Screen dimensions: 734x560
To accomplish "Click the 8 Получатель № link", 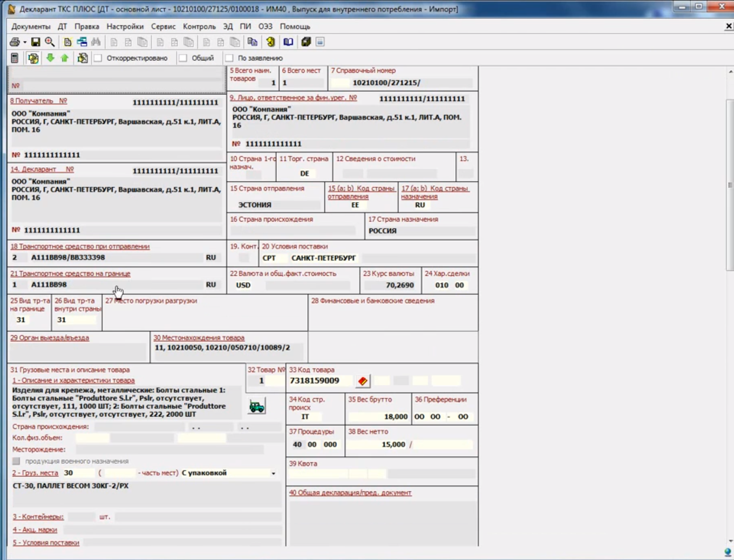I will (39, 101).
